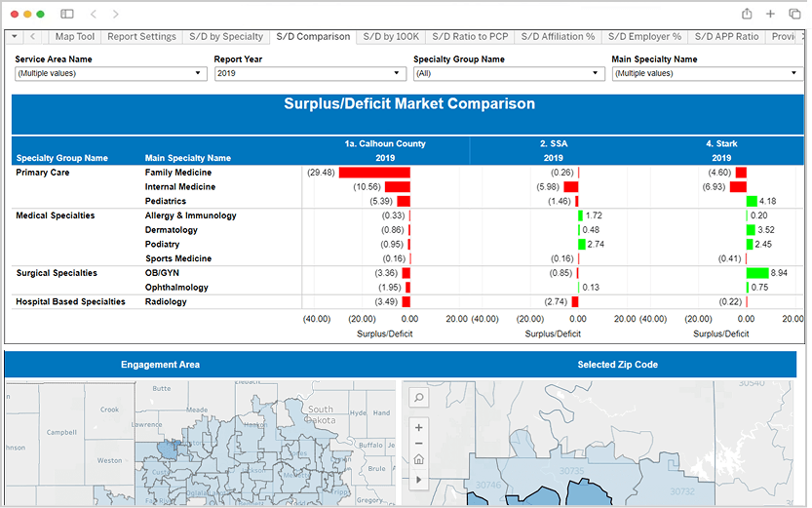Zoom out on the Selected Zip Code map
Image resolution: width=812 pixels, height=508 pixels.
(418, 444)
